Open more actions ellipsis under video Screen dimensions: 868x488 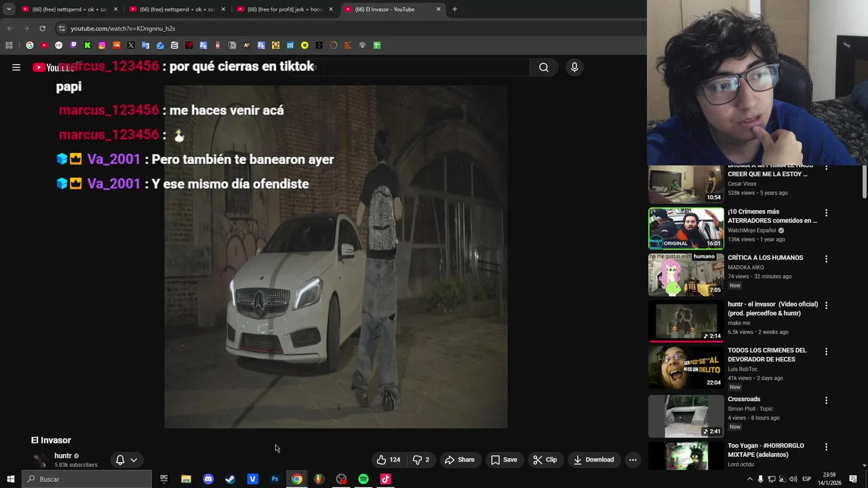click(633, 460)
